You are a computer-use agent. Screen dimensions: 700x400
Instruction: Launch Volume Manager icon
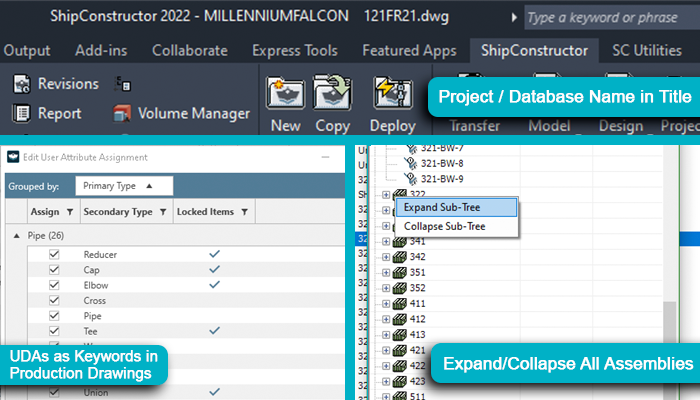click(122, 113)
